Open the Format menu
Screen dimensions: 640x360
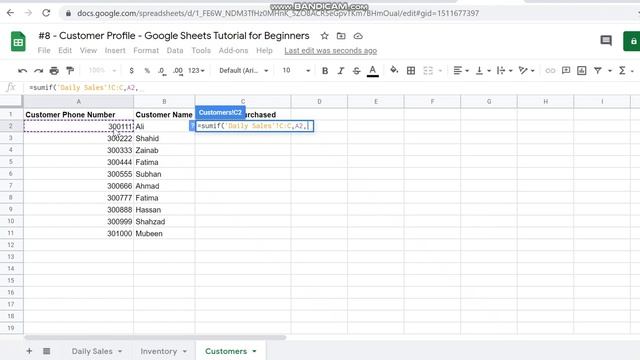(146, 51)
